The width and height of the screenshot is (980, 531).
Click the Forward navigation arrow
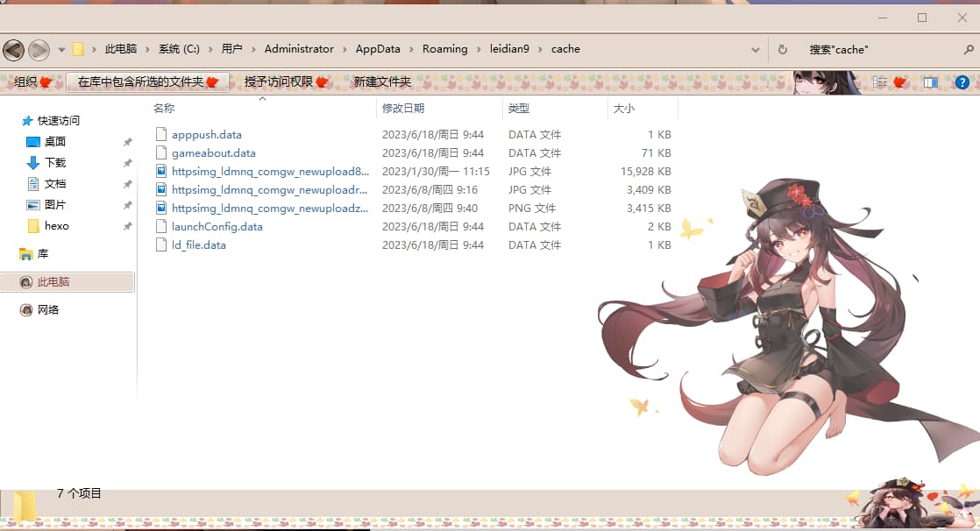(x=39, y=50)
